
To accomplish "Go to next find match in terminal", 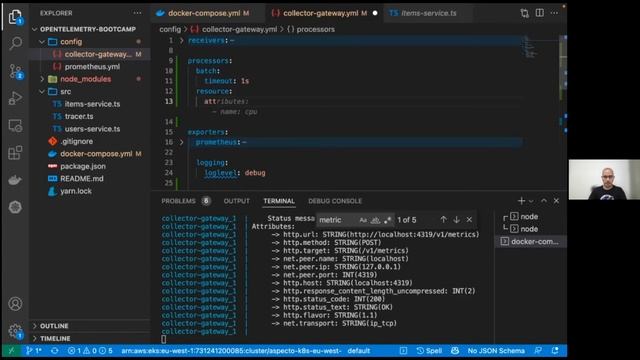I will point(456,220).
